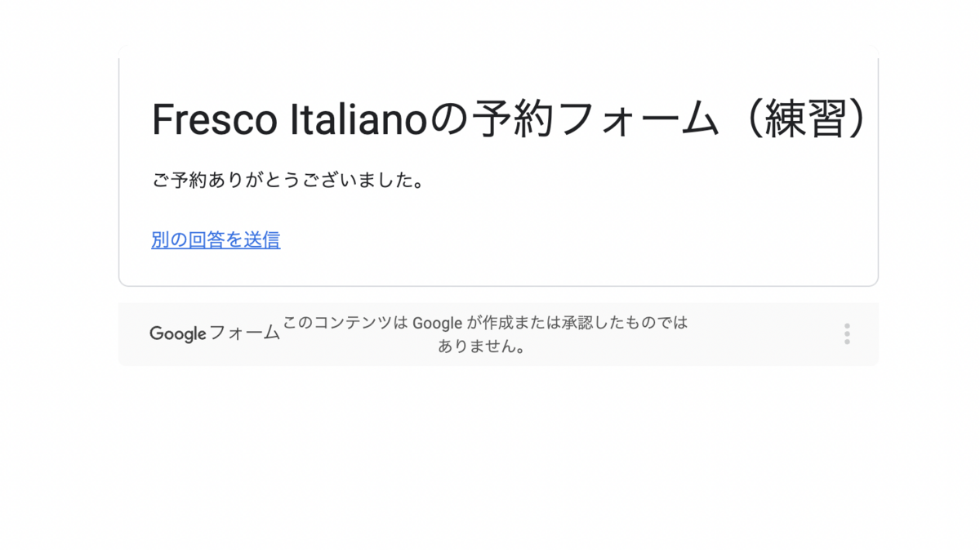Click the word Google in the disclaimer

[437, 323]
